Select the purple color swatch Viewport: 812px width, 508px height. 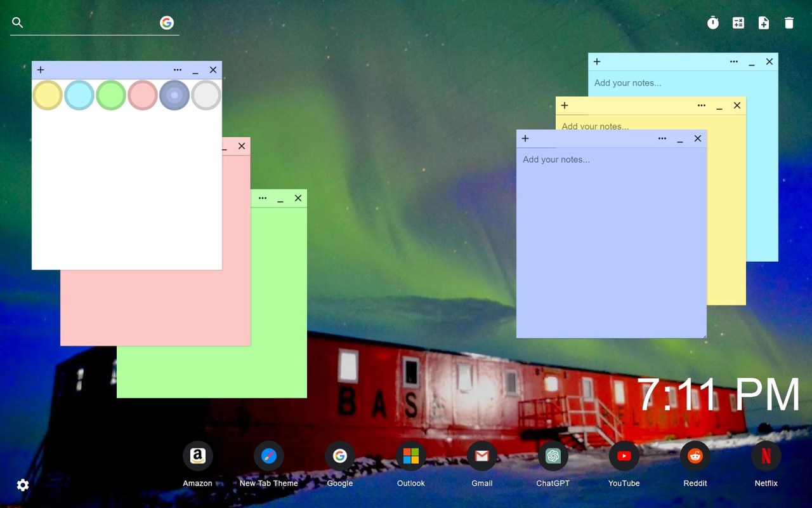click(174, 95)
